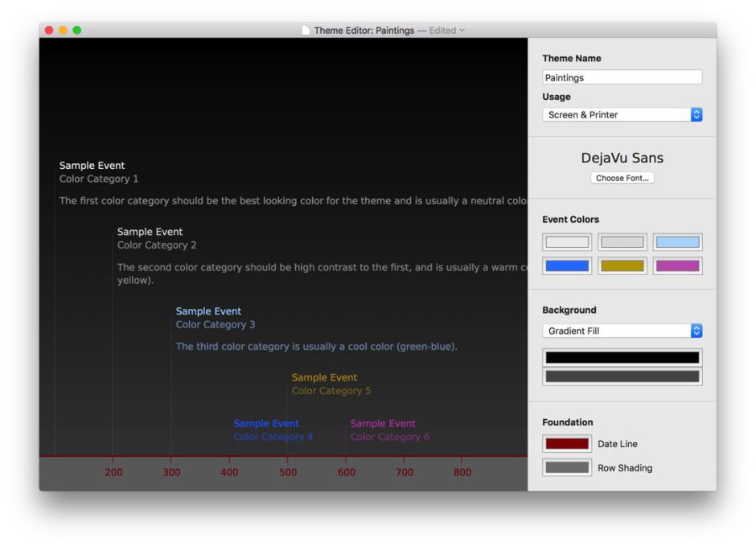Screen dimensions: 756x547
Task: Click the green zoom window button
Action: (x=77, y=31)
